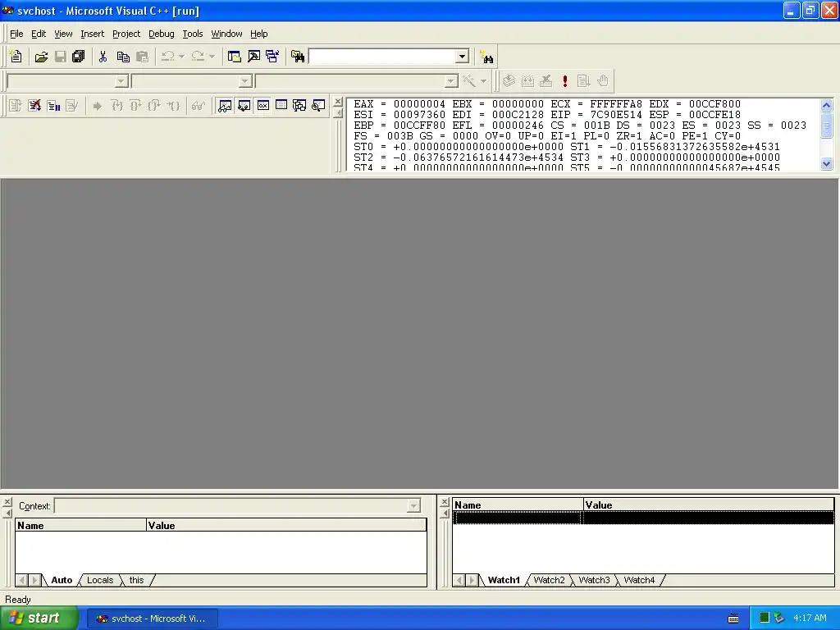Stop debugging with the red X icon
This screenshot has height=630, width=840.
coord(34,106)
